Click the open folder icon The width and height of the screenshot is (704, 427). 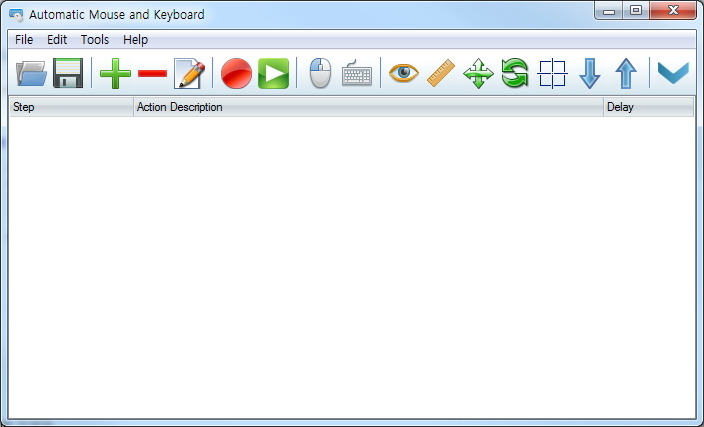32,74
